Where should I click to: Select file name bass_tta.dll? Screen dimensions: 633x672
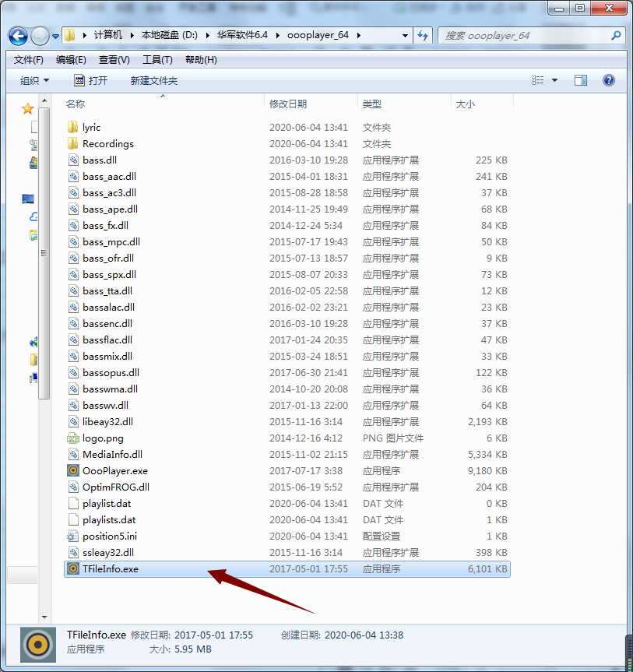point(107,290)
